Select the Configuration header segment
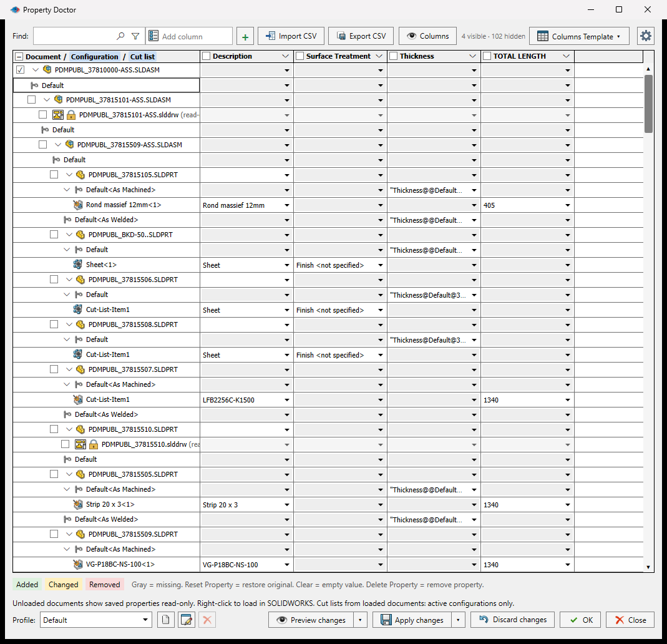 point(94,57)
